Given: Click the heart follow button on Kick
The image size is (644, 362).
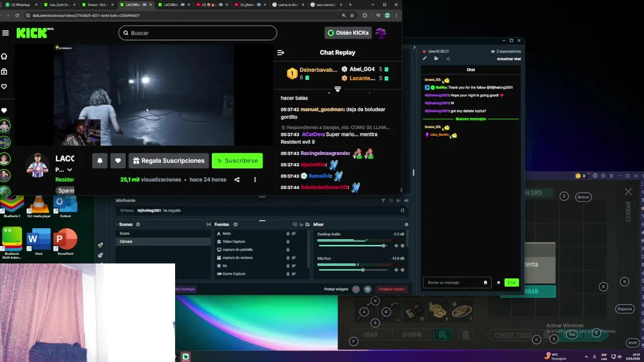Looking at the screenshot, I should pos(118,160).
